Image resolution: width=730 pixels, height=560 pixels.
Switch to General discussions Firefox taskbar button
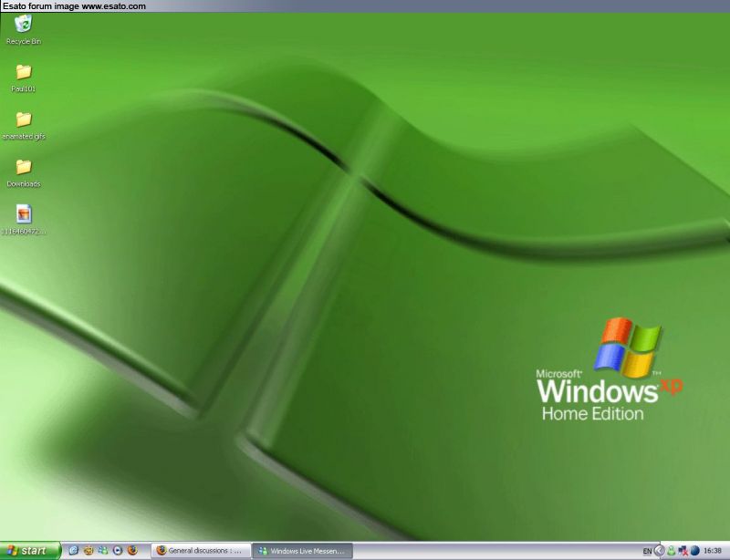(x=201, y=551)
